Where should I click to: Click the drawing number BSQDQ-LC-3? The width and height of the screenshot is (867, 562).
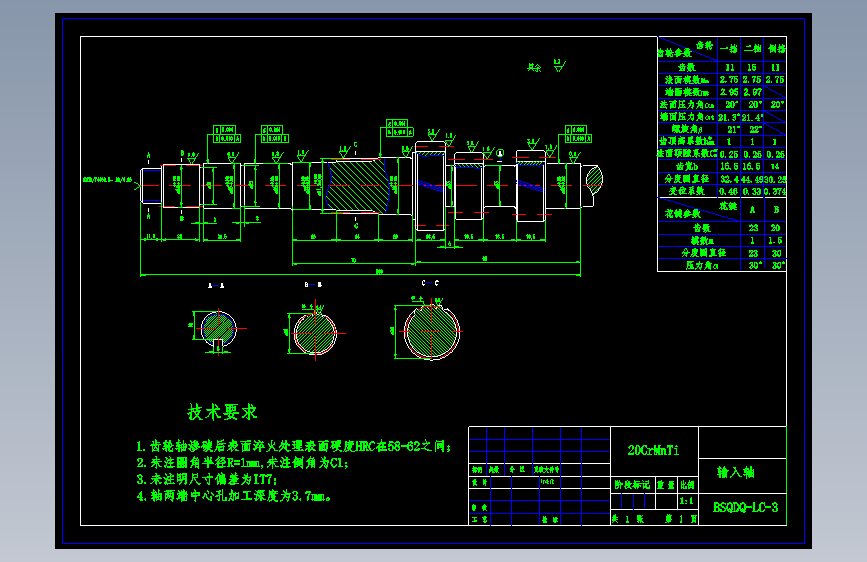click(x=745, y=507)
